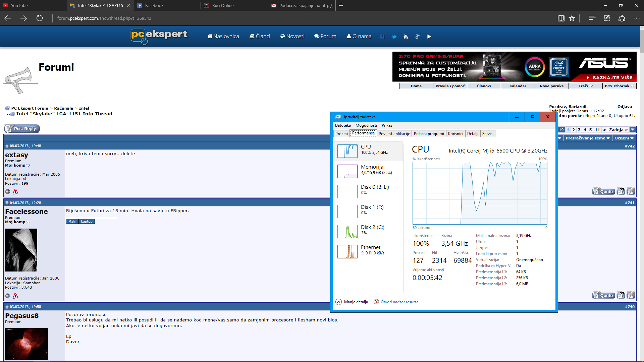Open the Hub icon in Edge toolbar

[592, 18]
